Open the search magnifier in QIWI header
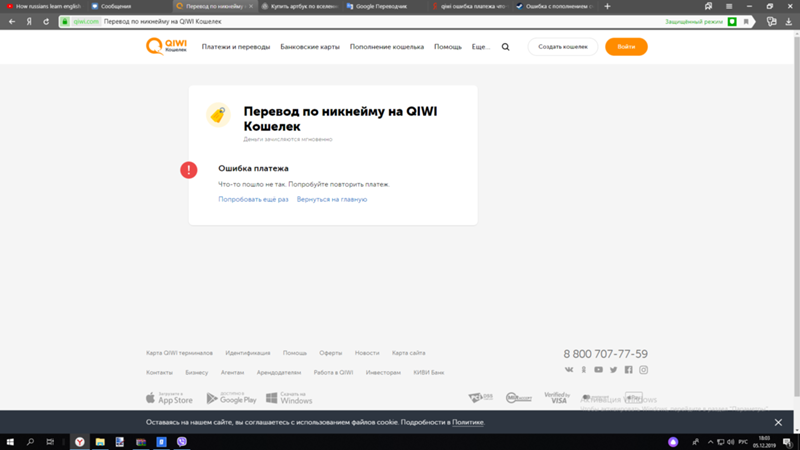The height and width of the screenshot is (450, 800). click(x=505, y=47)
